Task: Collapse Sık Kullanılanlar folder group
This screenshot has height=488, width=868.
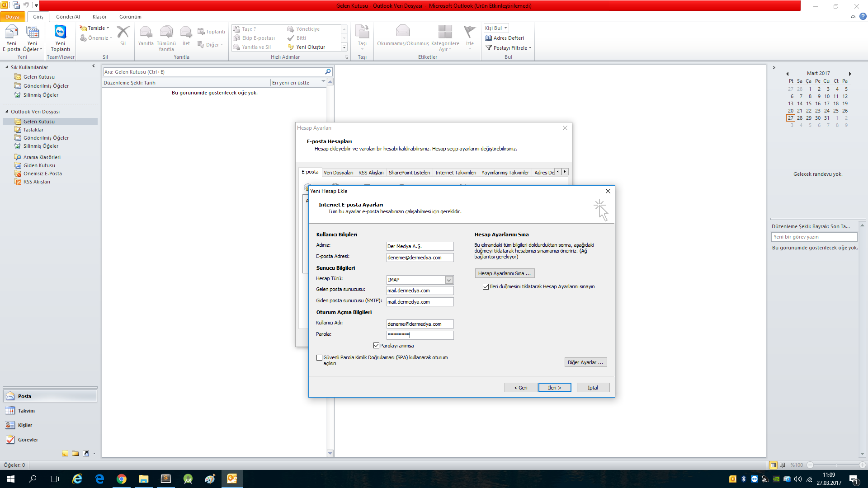Action: (x=7, y=67)
